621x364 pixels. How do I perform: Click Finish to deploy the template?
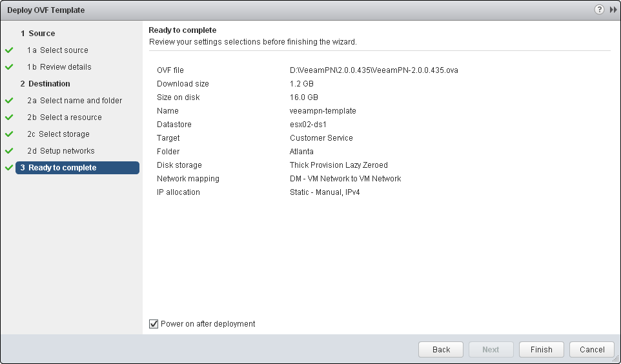541,350
